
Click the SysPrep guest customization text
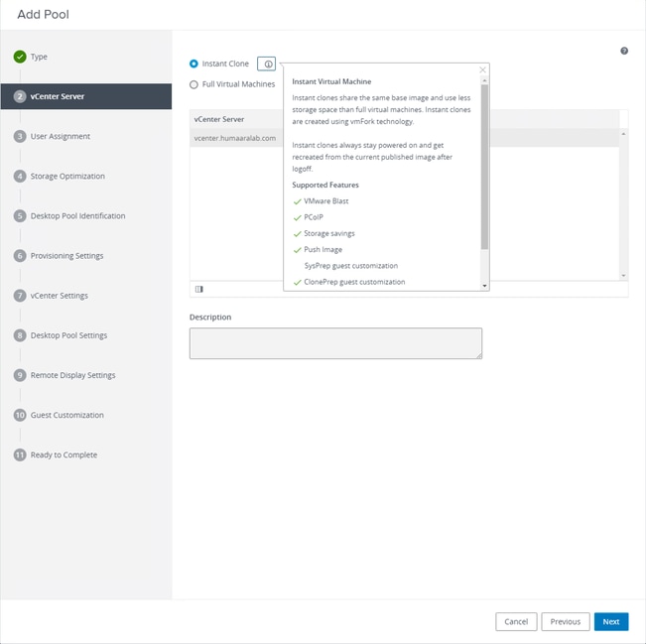pyautogui.click(x=351, y=266)
